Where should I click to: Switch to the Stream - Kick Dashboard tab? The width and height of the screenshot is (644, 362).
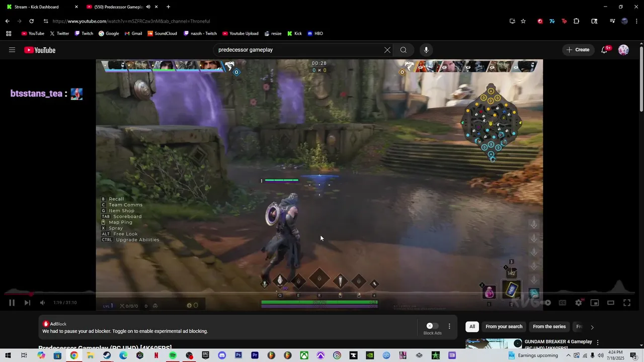(x=41, y=7)
